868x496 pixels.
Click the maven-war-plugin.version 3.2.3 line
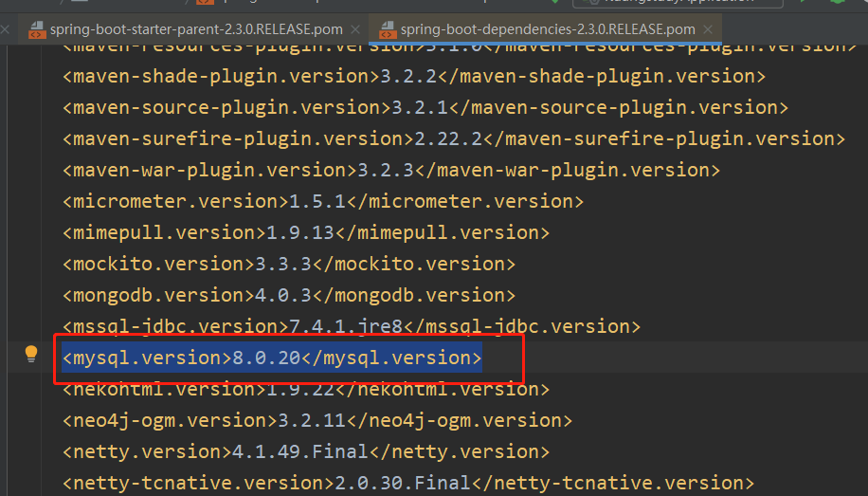click(x=391, y=170)
